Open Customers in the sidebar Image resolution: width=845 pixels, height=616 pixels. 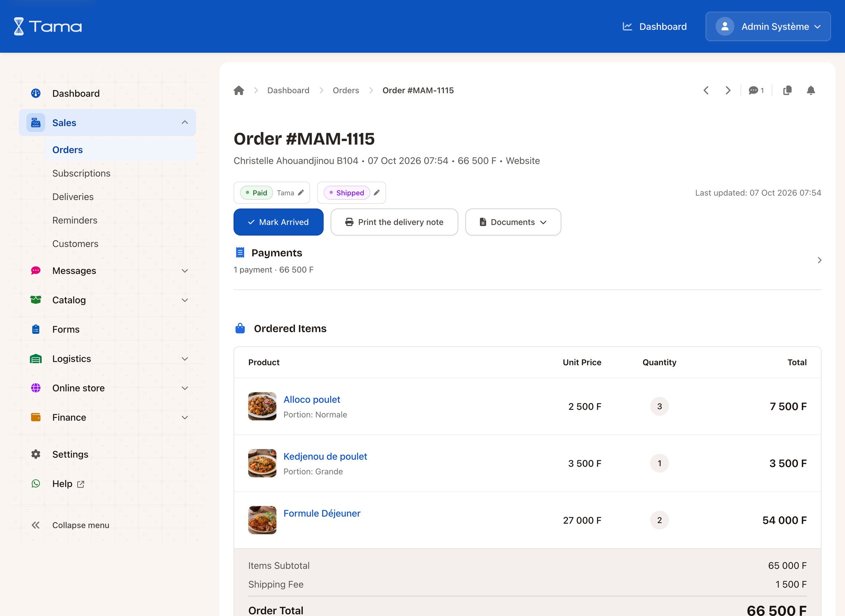pyautogui.click(x=75, y=244)
